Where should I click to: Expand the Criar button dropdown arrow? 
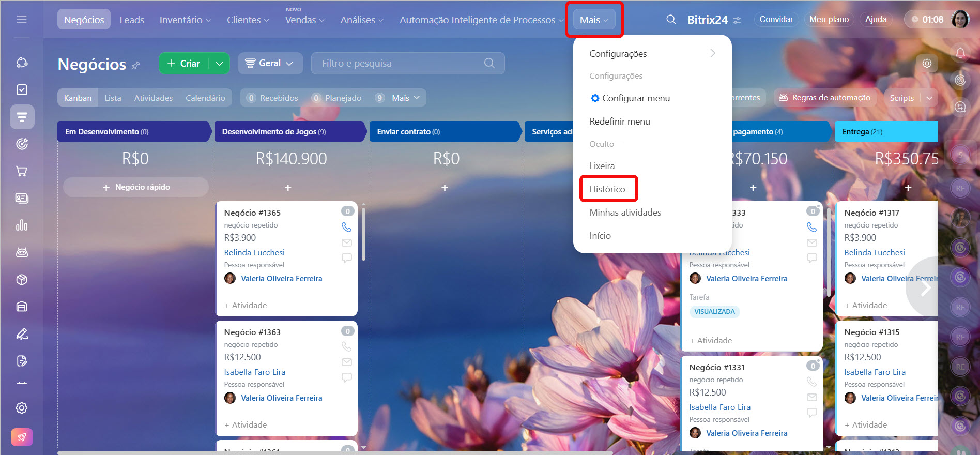point(219,64)
